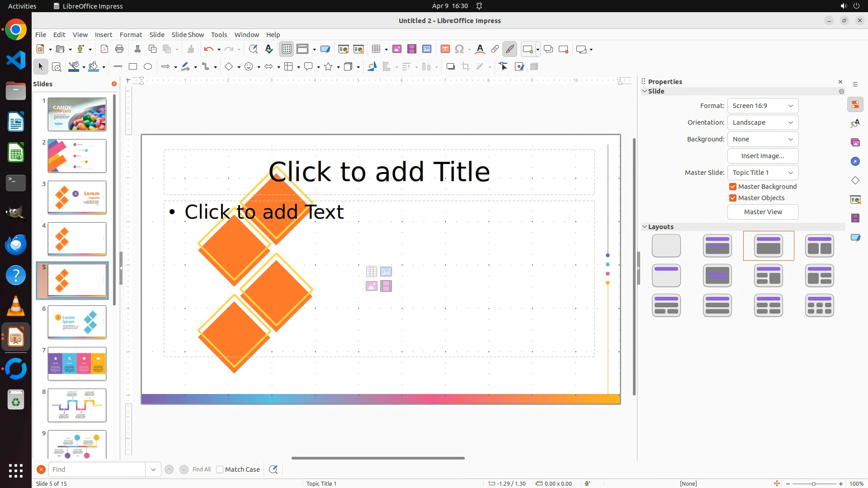Click the Insert Table toolbar icon
This screenshot has width=868, height=488.
click(376, 49)
